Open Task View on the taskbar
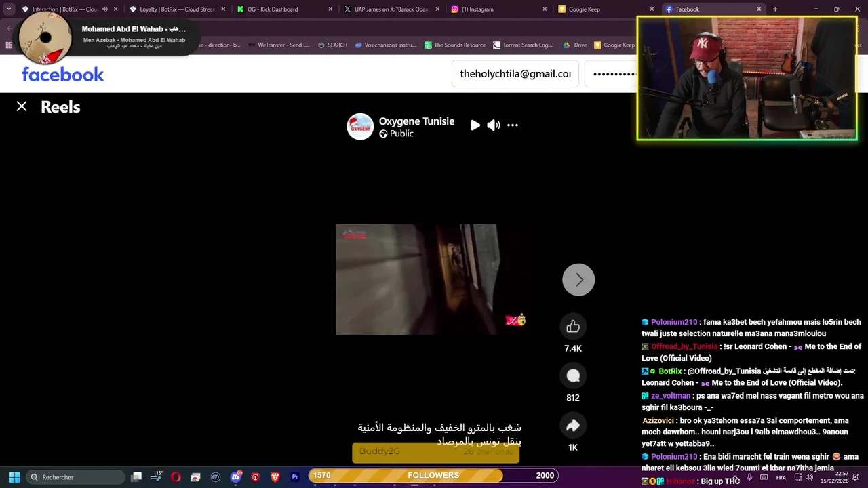 [x=136, y=477]
